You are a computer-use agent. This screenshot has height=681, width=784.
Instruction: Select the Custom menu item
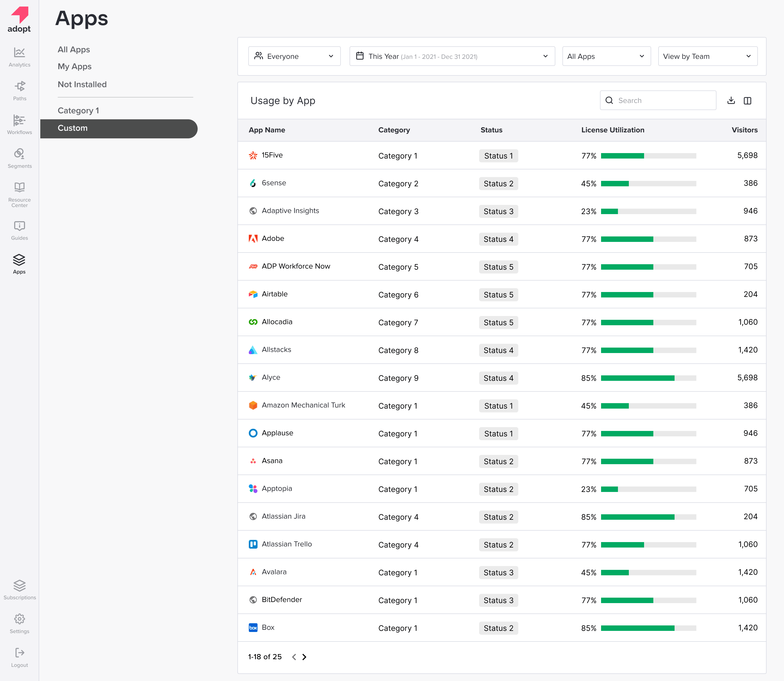pyautogui.click(x=119, y=129)
